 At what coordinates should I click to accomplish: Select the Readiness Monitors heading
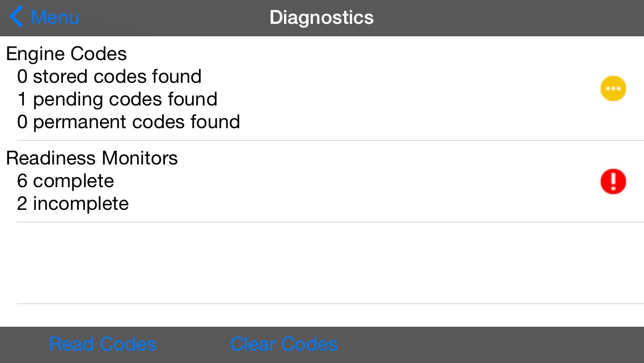(92, 158)
